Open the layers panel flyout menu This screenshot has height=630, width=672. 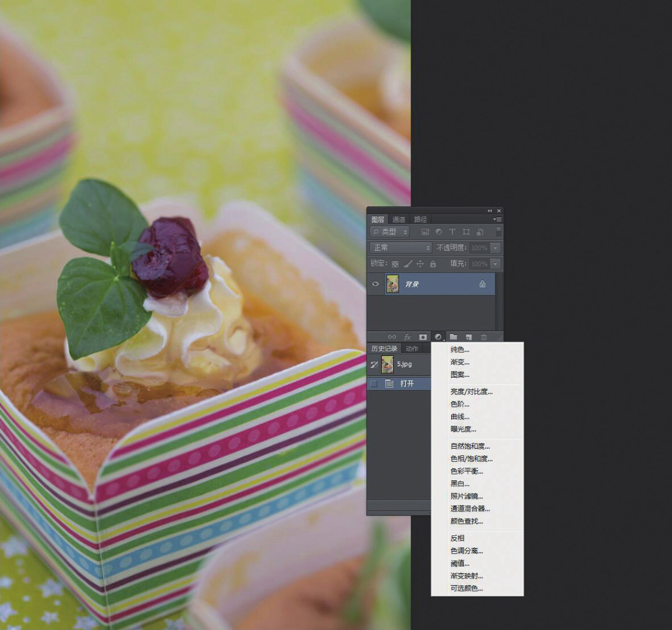pyautogui.click(x=497, y=220)
